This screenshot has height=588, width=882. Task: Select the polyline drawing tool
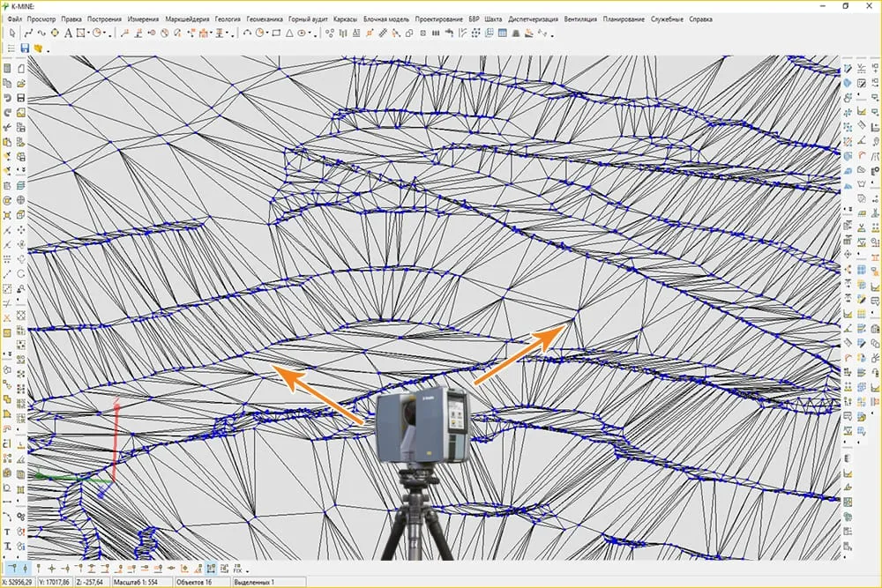pyautogui.click(x=28, y=33)
